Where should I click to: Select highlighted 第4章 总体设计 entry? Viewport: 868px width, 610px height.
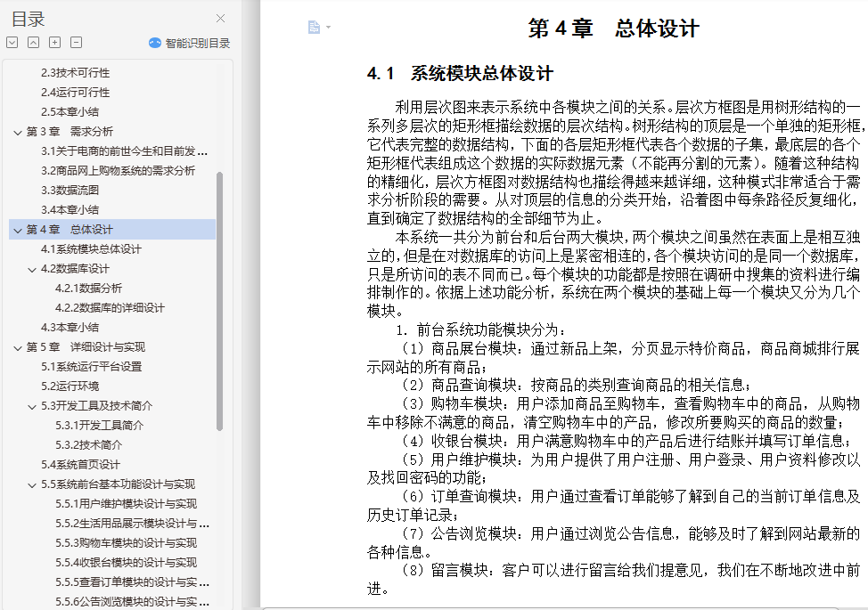(111, 230)
